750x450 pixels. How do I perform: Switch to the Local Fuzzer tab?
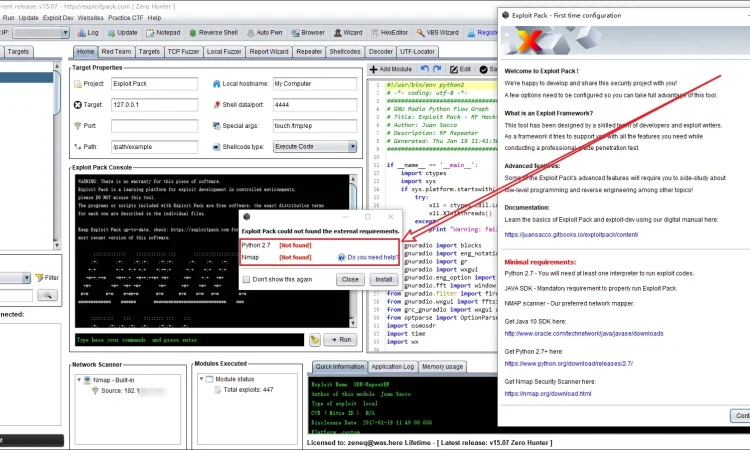[x=224, y=52]
